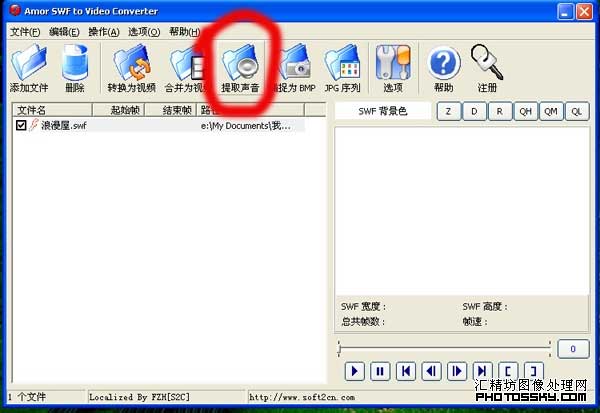Screen dimensions: 600x413
Task: Click JPG sequence (JPG 序列) icon
Action: coord(342,68)
